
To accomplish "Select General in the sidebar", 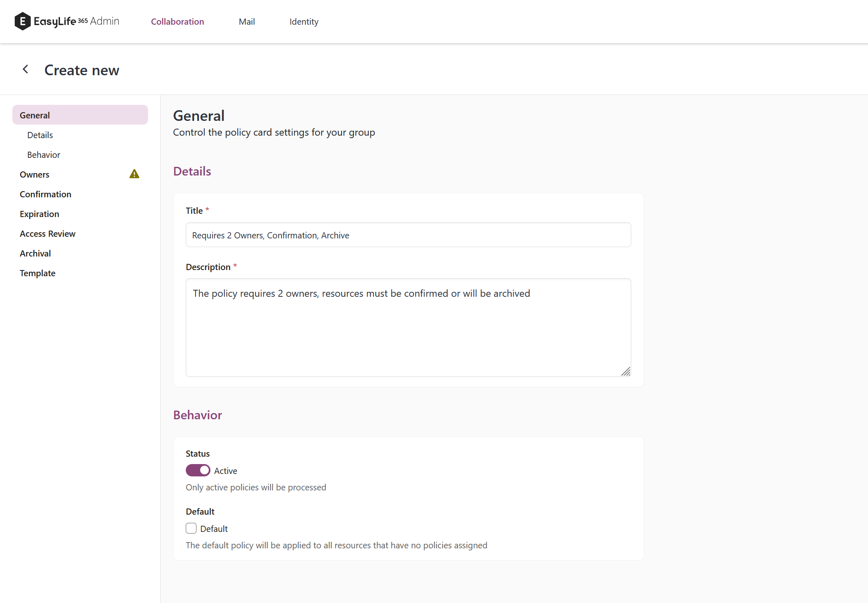I will [80, 115].
